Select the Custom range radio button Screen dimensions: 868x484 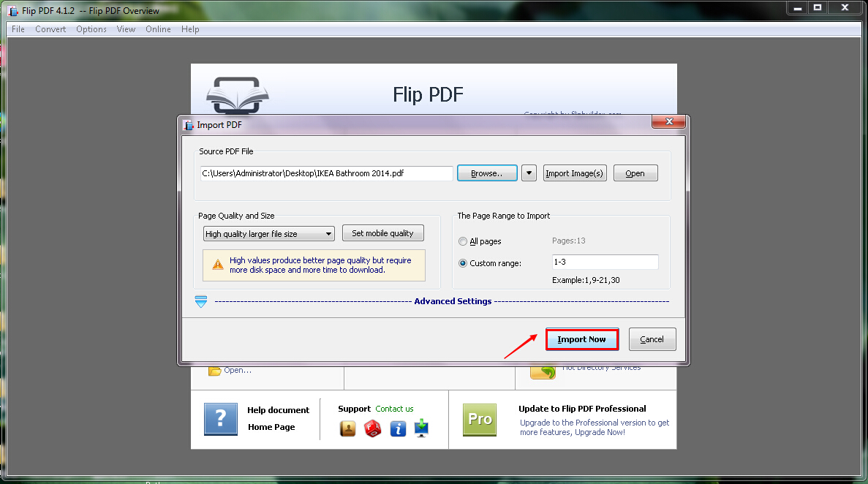(463, 263)
